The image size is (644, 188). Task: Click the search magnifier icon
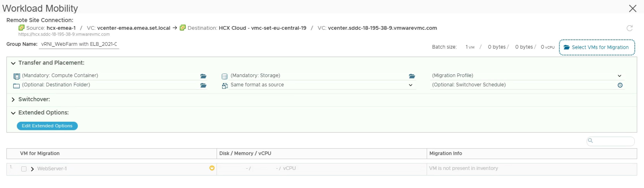pyautogui.click(x=590, y=141)
